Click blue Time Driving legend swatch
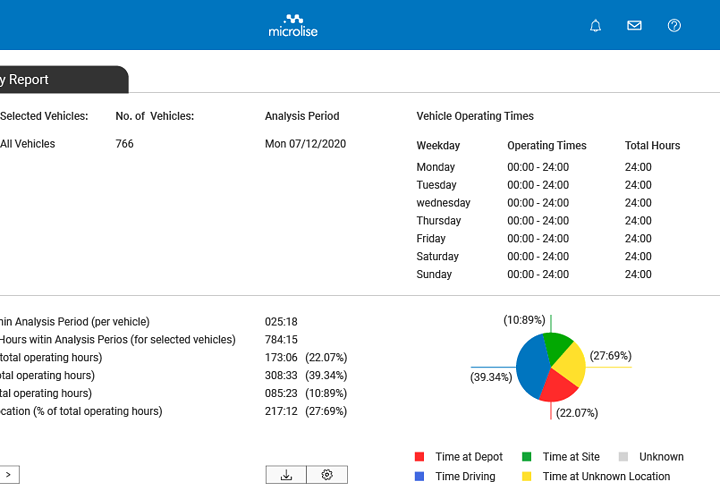 click(x=420, y=477)
